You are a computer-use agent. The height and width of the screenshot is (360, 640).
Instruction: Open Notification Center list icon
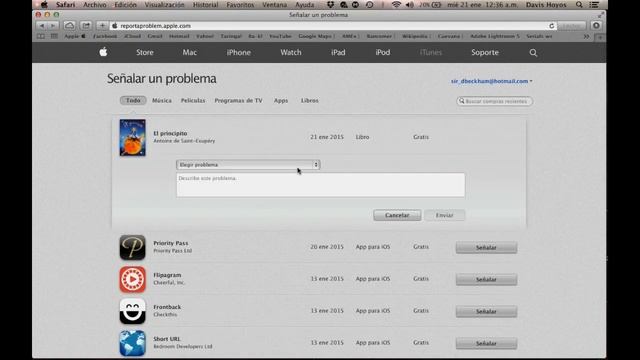pos(594,5)
